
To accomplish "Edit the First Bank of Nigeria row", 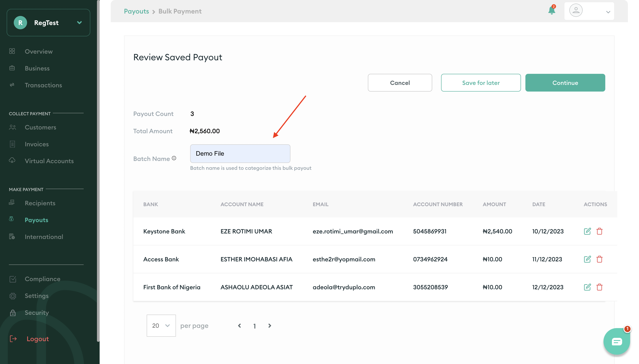I will coord(588,287).
